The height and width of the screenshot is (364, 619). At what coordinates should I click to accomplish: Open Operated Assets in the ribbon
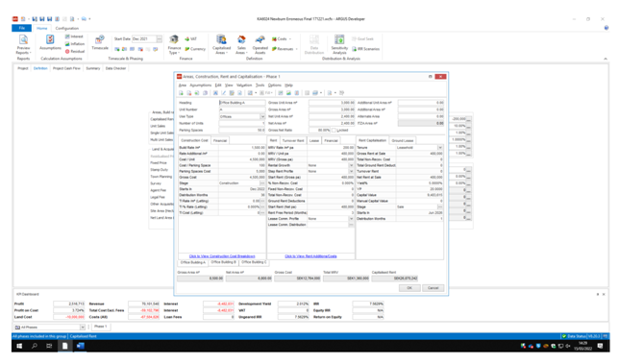[x=260, y=44]
